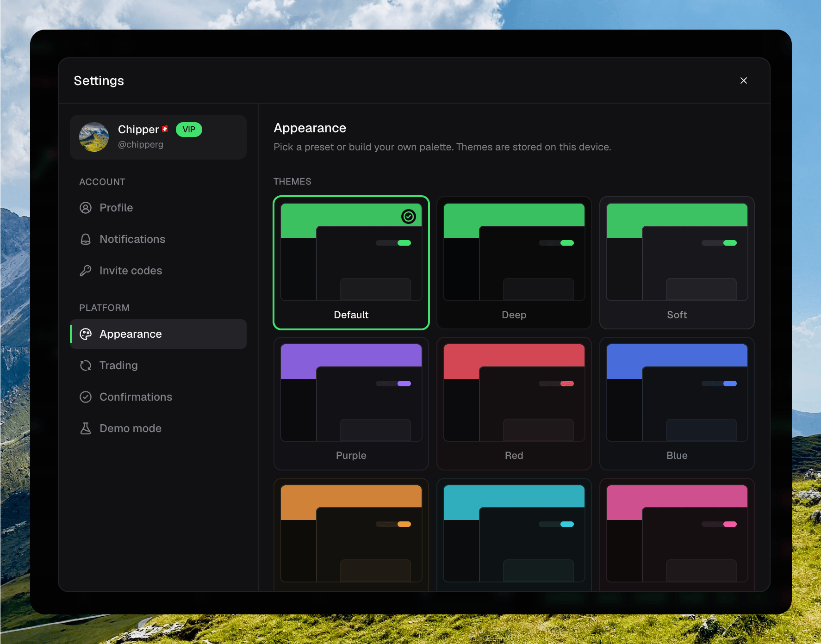
Task: Click the Confirmations checkmark circle icon
Action: click(x=86, y=397)
